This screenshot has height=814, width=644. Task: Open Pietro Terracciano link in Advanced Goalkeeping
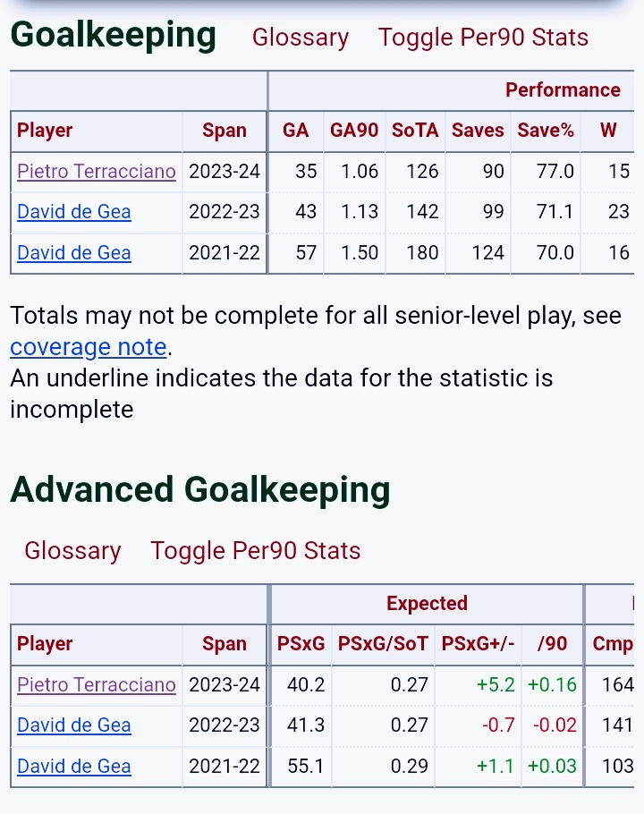pos(97,684)
